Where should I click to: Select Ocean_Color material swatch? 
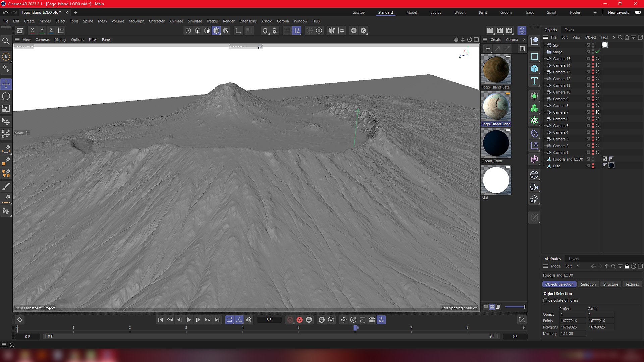[x=496, y=143]
